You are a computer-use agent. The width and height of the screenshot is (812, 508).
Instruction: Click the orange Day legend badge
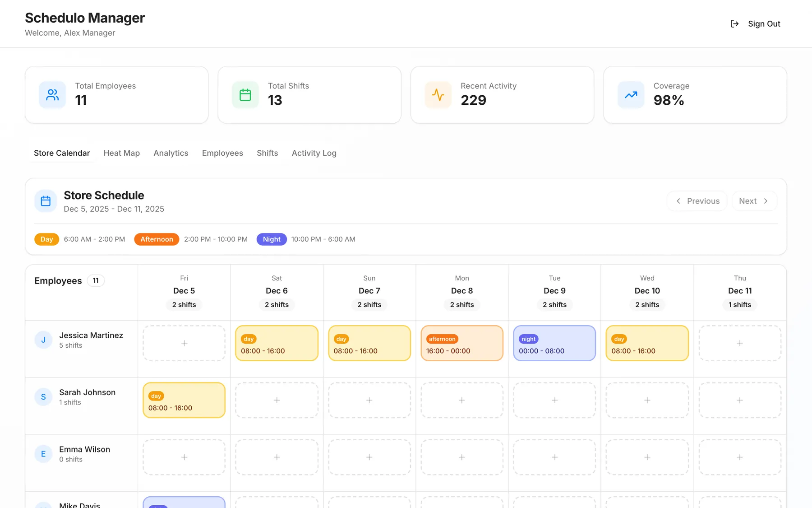[x=47, y=239]
